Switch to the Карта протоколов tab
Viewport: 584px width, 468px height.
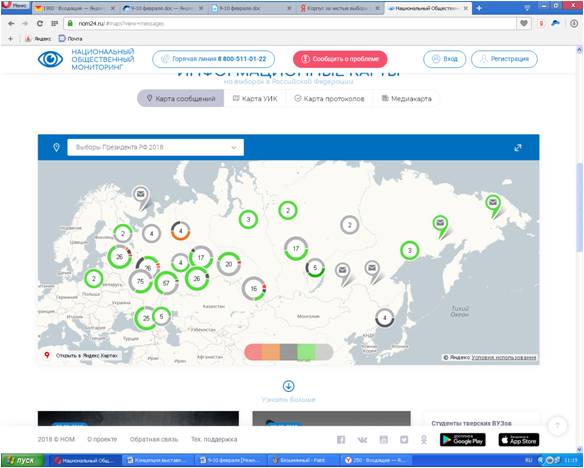(x=329, y=99)
